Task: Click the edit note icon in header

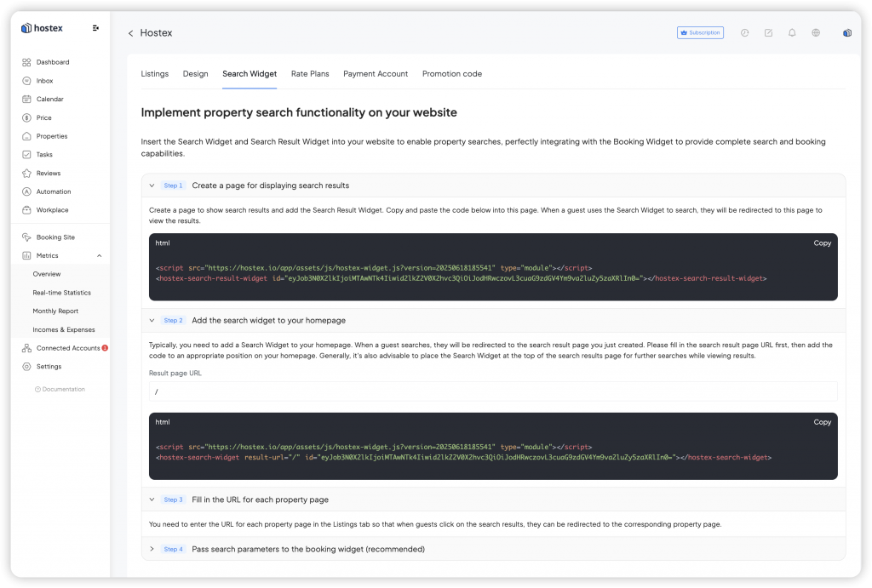Action: 769,33
